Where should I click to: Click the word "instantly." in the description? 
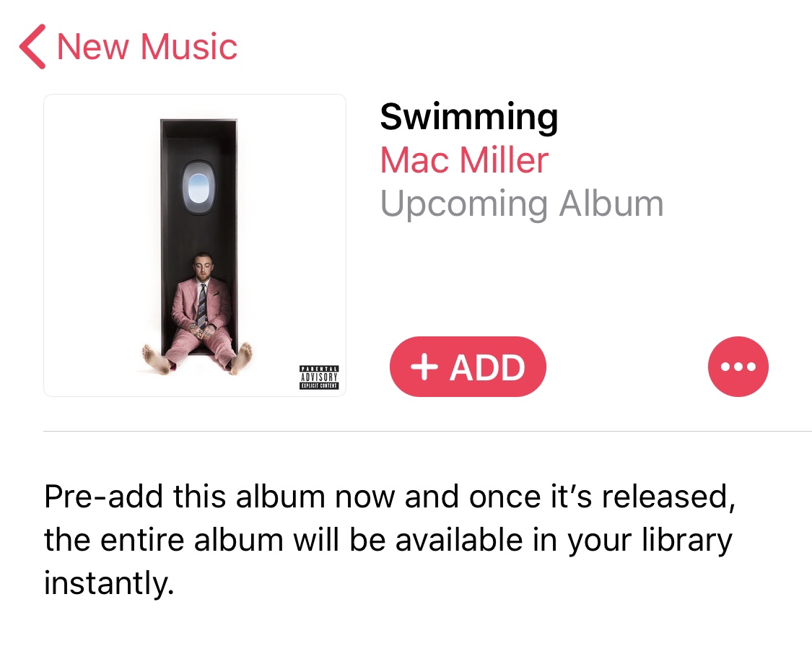[109, 583]
